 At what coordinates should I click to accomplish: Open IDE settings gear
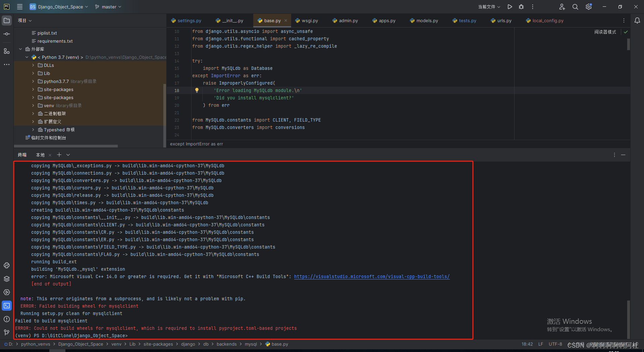tap(589, 7)
